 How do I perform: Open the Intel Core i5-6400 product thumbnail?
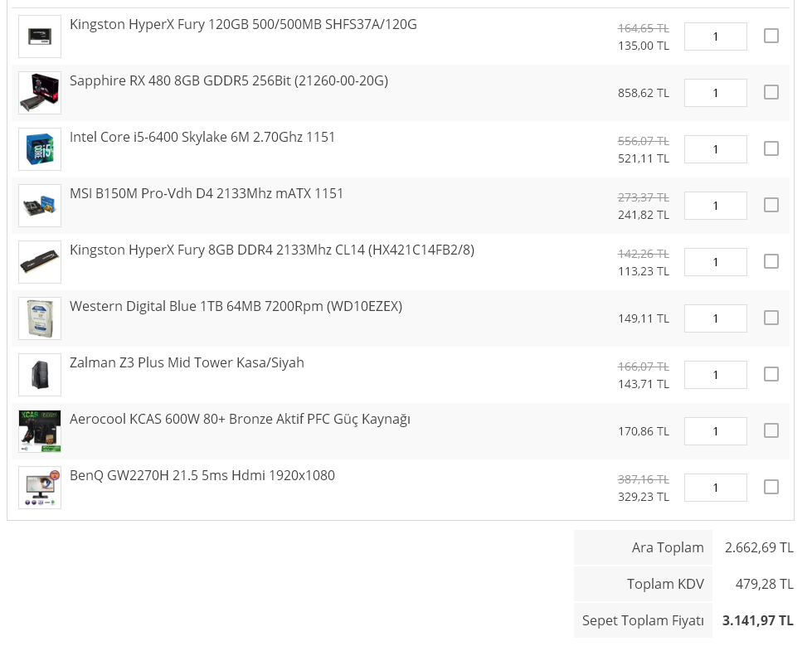coord(40,149)
